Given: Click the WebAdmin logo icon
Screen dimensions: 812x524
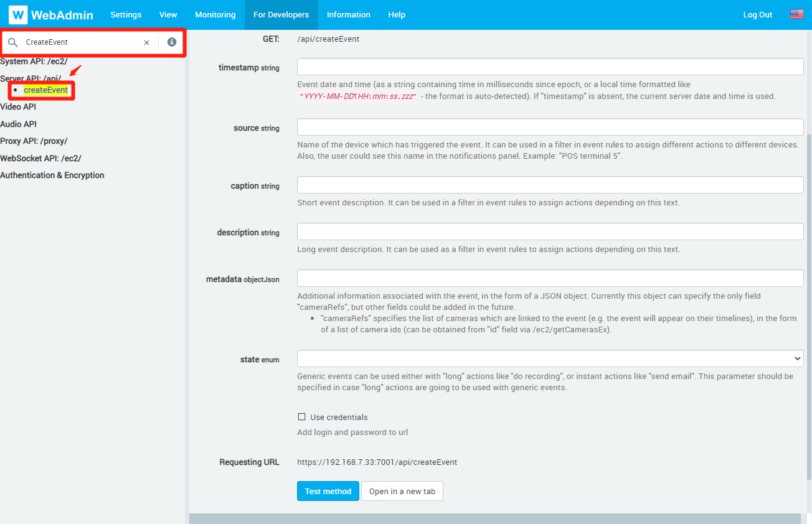Looking at the screenshot, I should click(x=18, y=14).
